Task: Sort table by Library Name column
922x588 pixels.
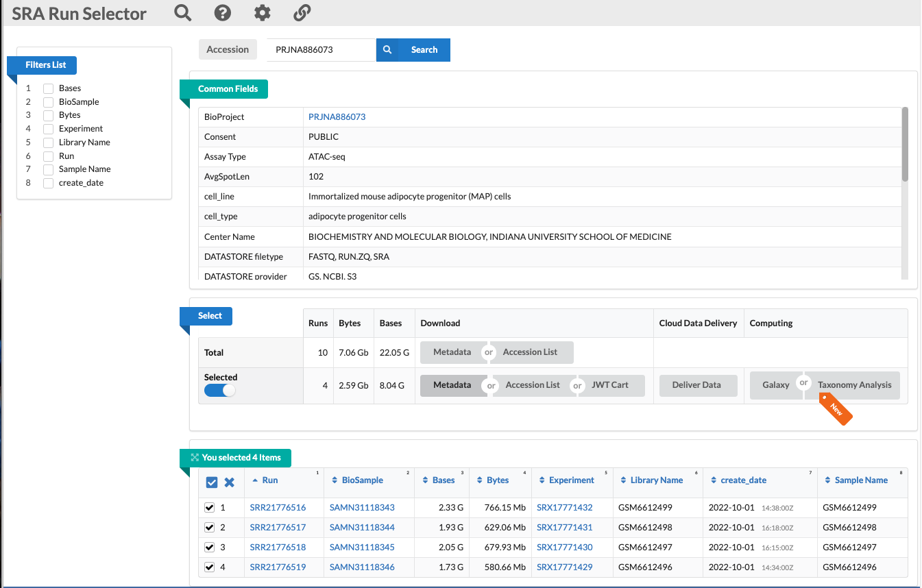Action: tap(651, 480)
